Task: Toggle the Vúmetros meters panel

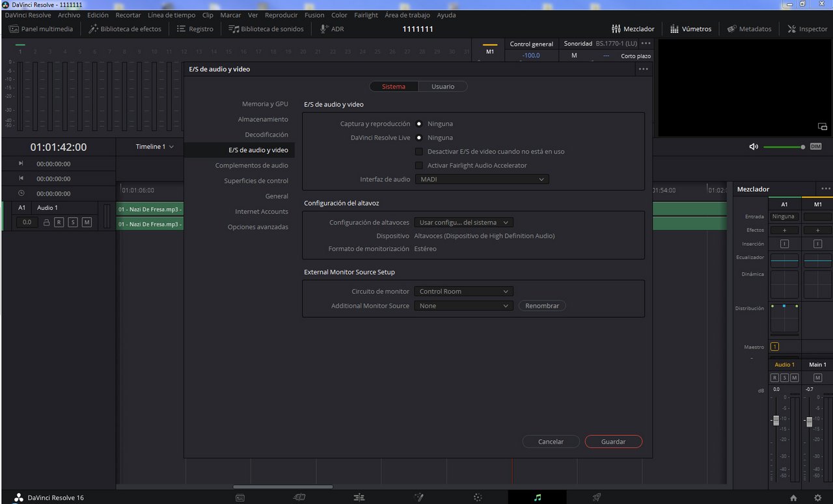Action: (x=690, y=29)
